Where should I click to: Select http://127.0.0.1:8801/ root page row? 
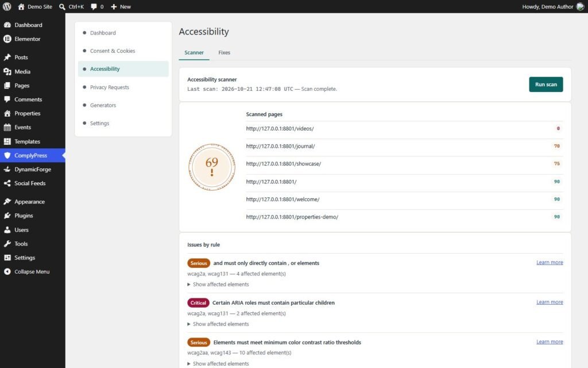pos(404,182)
